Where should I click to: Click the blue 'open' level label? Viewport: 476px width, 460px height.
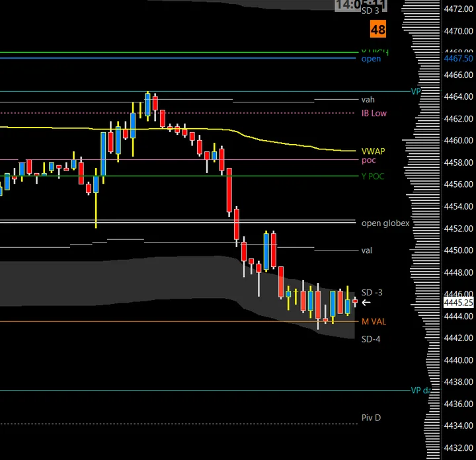click(371, 59)
